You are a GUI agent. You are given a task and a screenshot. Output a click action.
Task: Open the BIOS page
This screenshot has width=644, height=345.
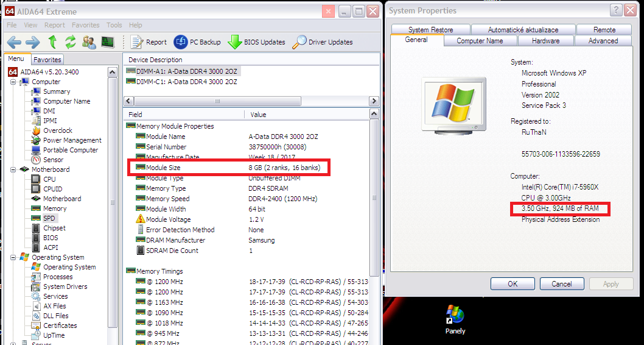coord(51,238)
